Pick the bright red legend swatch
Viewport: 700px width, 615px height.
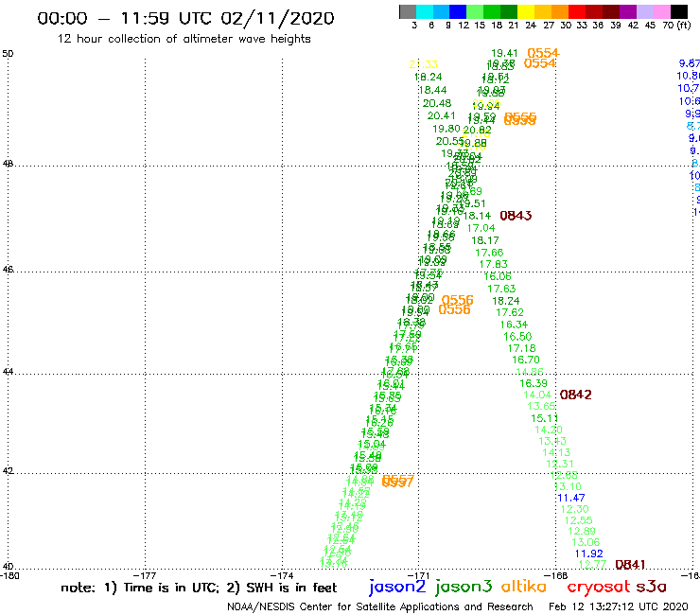pyautogui.click(x=577, y=11)
